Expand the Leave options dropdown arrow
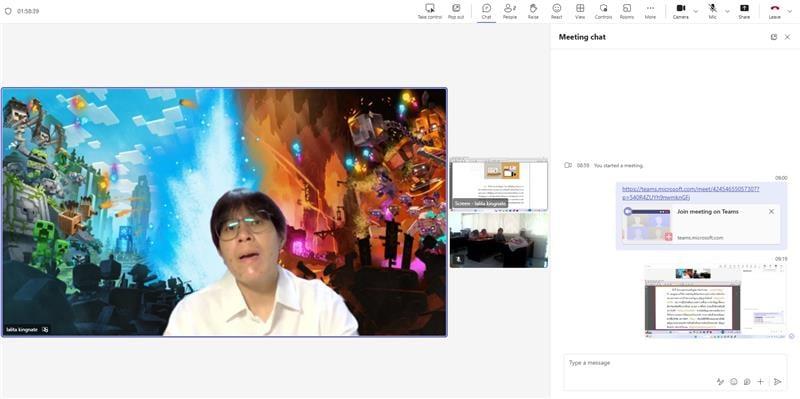800x399 pixels. pos(790,11)
